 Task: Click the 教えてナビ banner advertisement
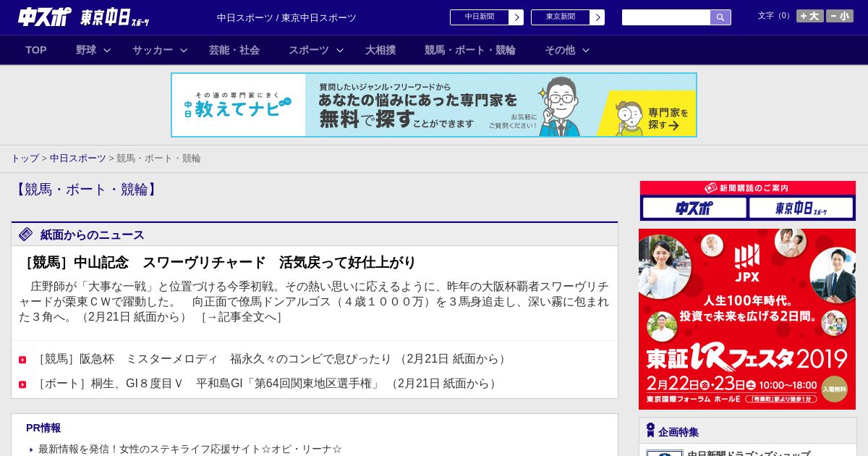point(434,105)
